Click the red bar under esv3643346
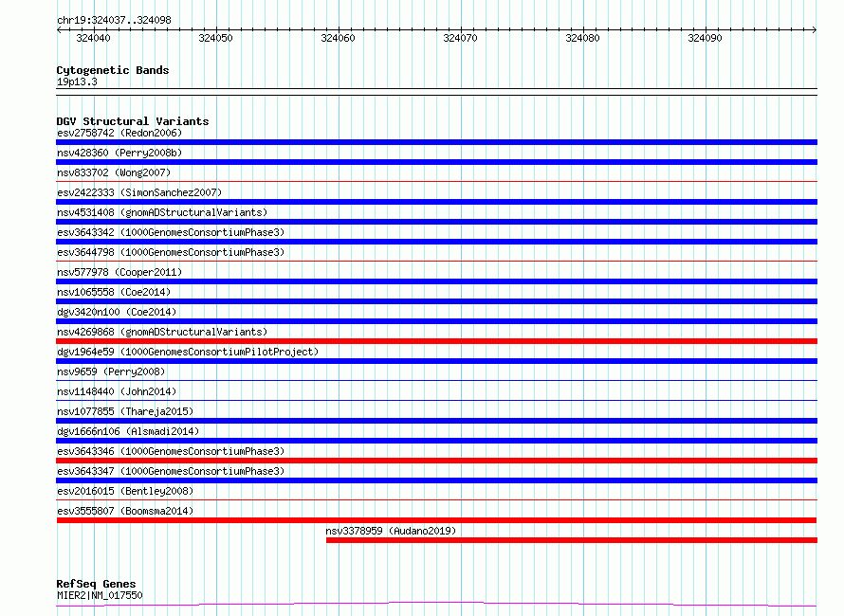The height and width of the screenshot is (616, 844). [x=436, y=461]
